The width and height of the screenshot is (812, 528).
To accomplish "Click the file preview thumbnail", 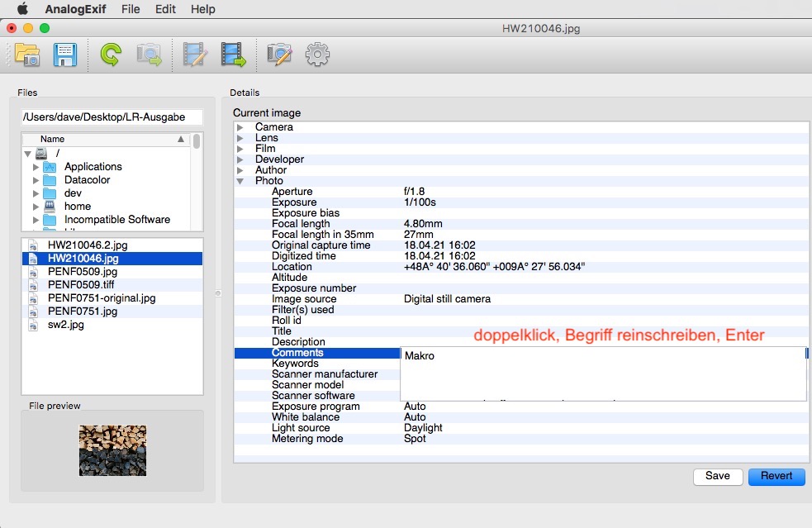I will (x=112, y=450).
